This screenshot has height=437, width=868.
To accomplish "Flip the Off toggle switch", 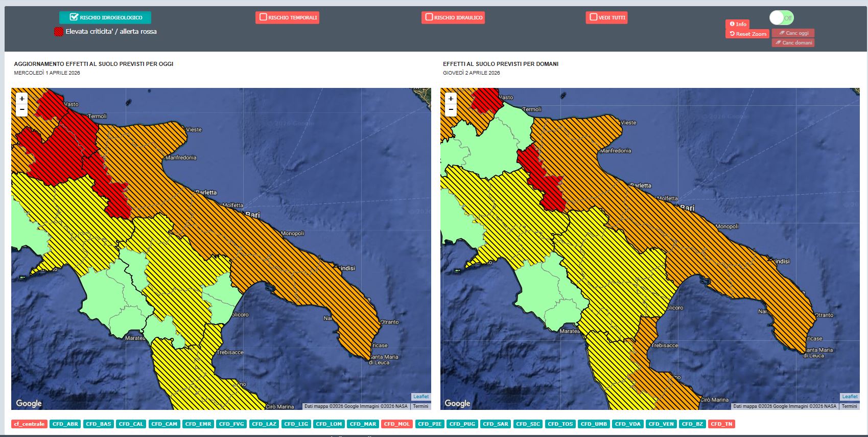I will (x=781, y=18).
